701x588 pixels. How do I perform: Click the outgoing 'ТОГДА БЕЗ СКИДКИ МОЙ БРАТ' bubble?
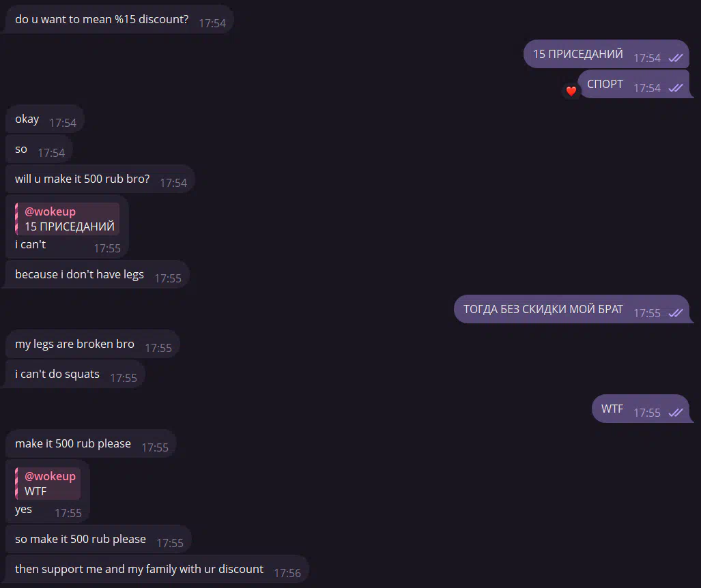pos(572,309)
